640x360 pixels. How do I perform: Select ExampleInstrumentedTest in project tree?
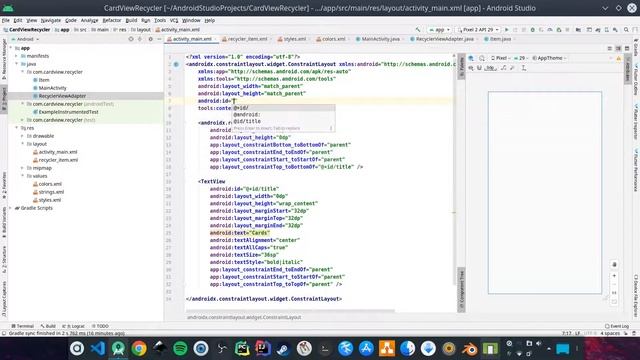(68, 112)
